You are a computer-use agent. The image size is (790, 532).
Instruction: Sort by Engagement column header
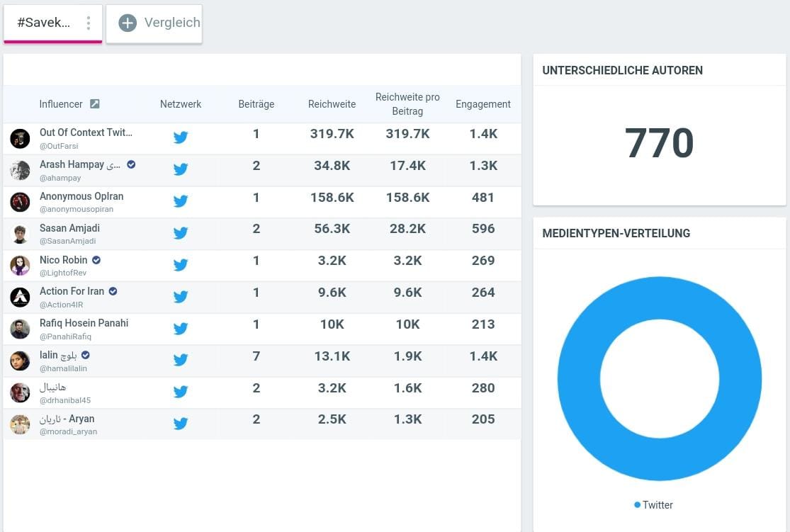(x=483, y=104)
